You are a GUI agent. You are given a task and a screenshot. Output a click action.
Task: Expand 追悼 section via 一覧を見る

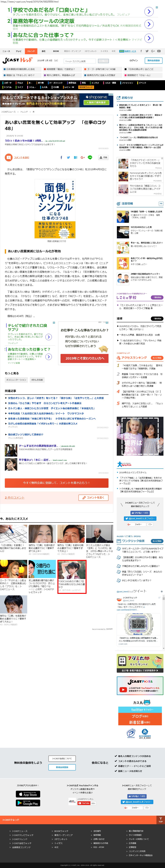click(157, 318)
